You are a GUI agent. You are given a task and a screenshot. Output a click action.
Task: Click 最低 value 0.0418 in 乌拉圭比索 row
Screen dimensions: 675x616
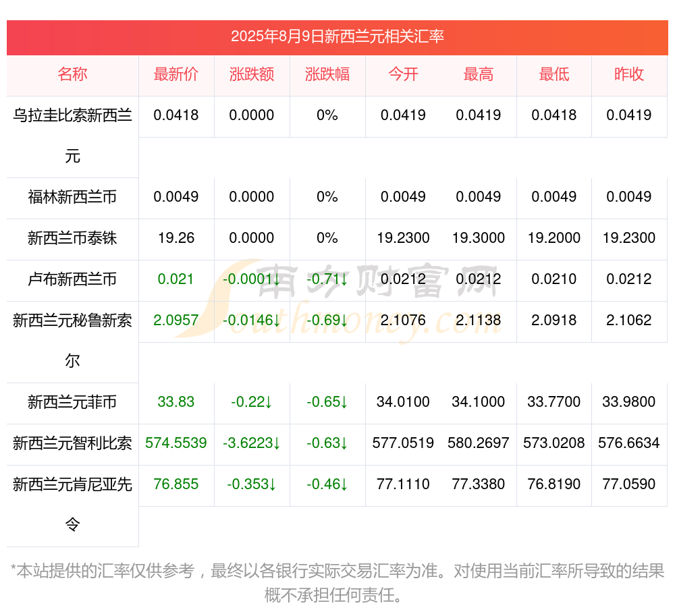[554, 115]
